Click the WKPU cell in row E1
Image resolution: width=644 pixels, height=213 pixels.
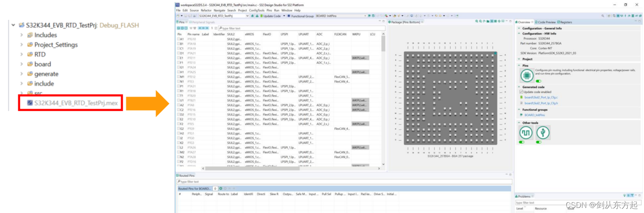coord(360,58)
